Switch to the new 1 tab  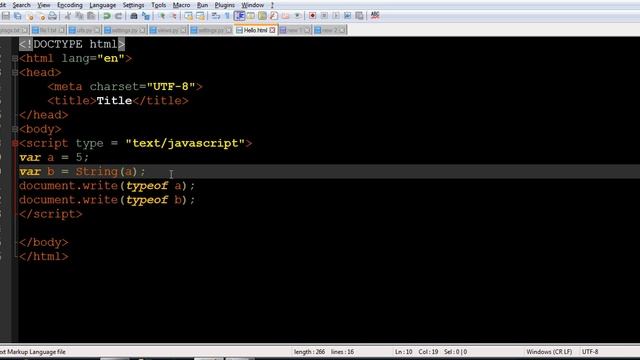pos(295,30)
